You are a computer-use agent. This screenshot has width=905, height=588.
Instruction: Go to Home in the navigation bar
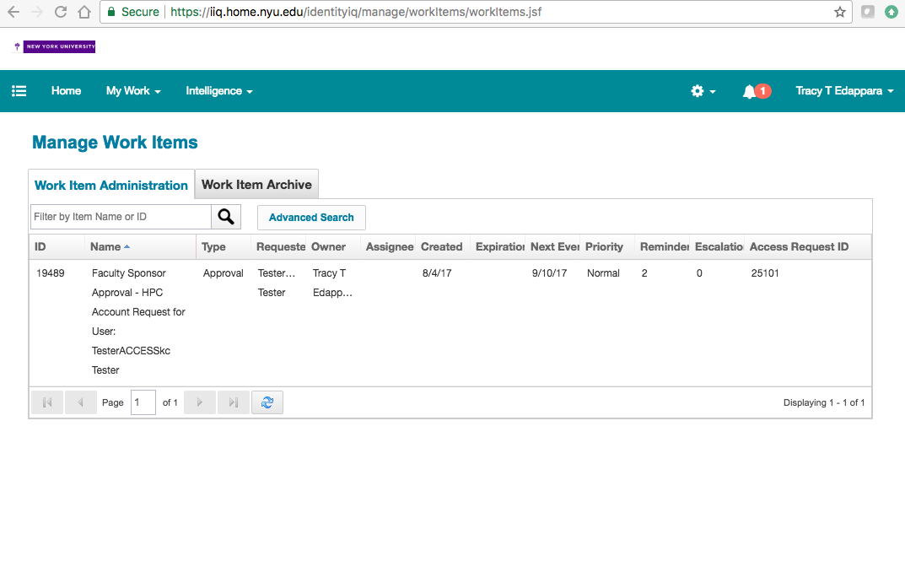pos(66,91)
